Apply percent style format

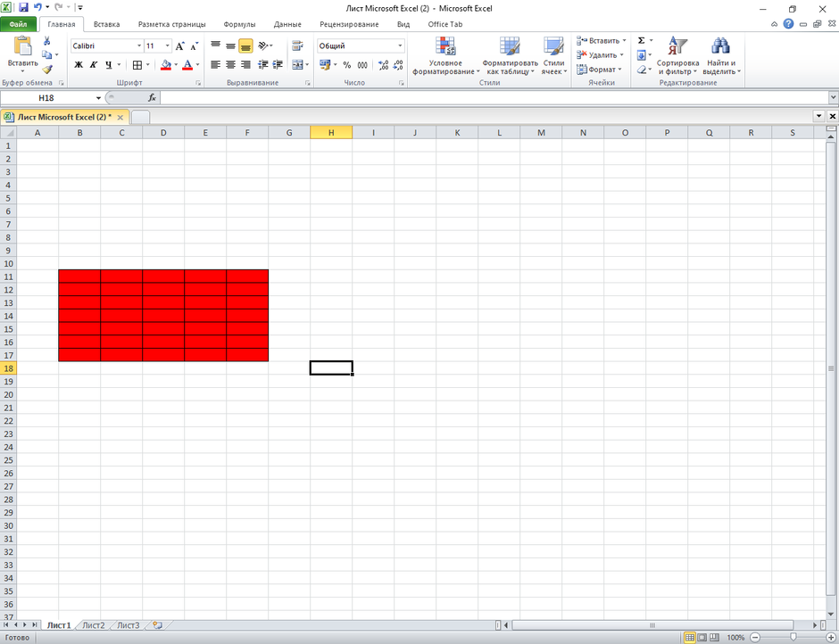(x=346, y=65)
